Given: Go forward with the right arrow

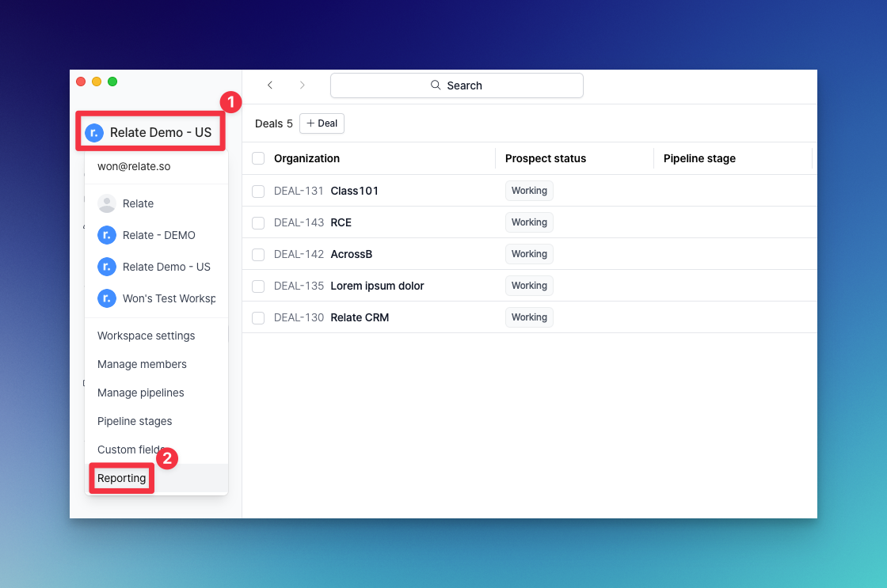Looking at the screenshot, I should click(302, 85).
